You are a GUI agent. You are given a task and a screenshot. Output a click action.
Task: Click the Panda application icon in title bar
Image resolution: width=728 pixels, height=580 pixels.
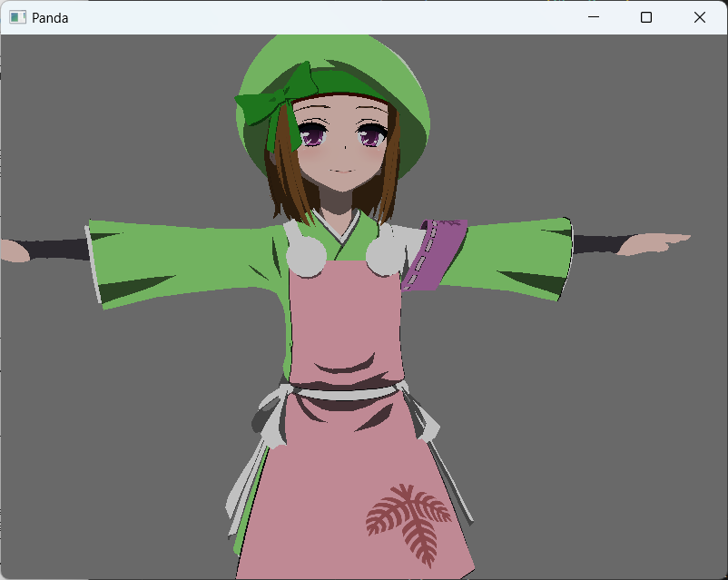click(x=17, y=17)
